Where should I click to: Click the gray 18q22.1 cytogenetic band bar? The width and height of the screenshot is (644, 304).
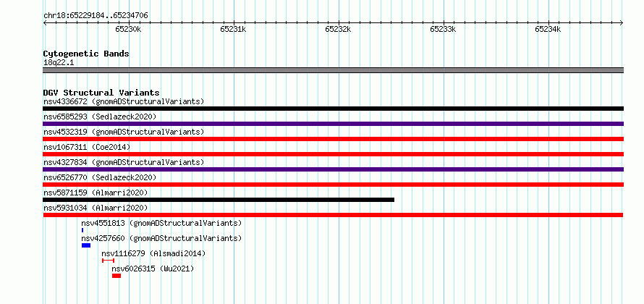point(333,70)
